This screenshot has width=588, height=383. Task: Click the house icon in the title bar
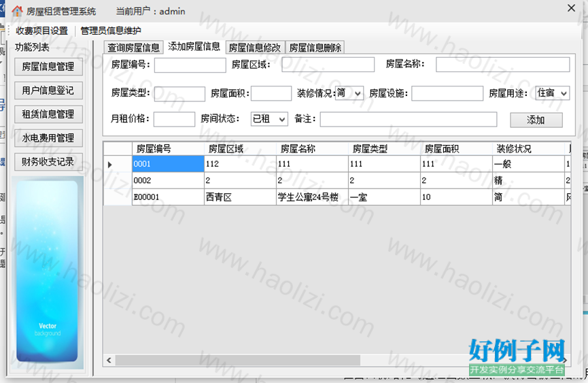(17, 12)
